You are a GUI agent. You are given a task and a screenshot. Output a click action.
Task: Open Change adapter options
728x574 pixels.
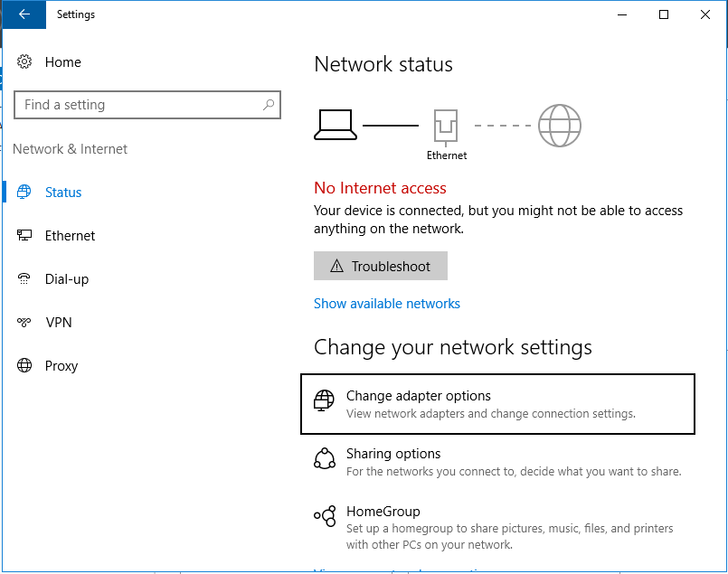[x=419, y=396]
